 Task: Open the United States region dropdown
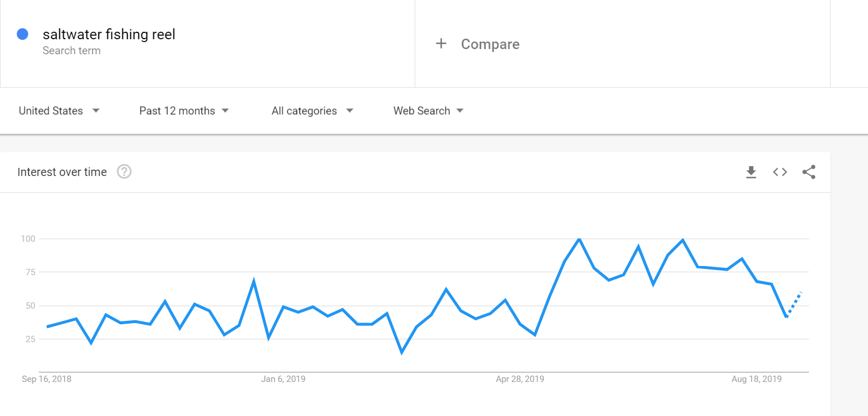(59, 111)
